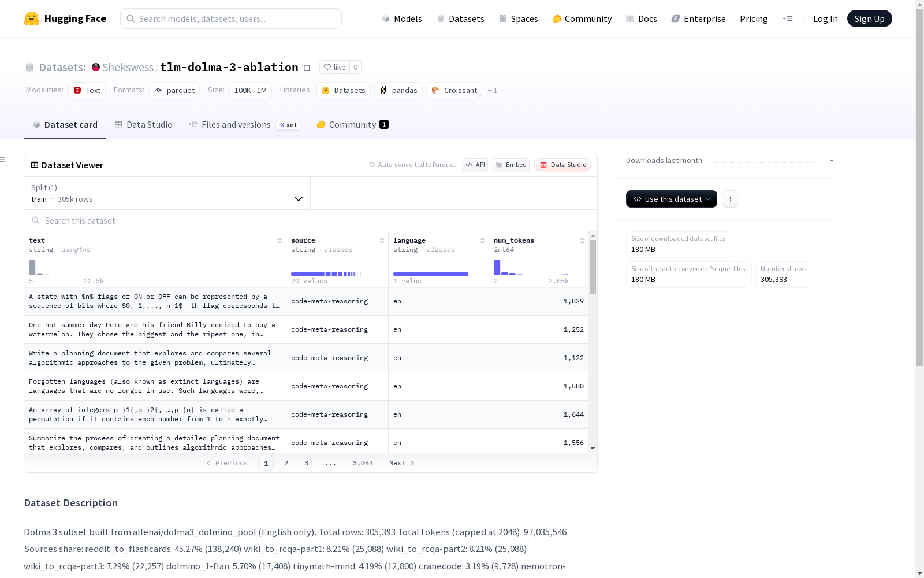Click the heart like button
Viewport: 924px width, 578px height.
(334, 67)
